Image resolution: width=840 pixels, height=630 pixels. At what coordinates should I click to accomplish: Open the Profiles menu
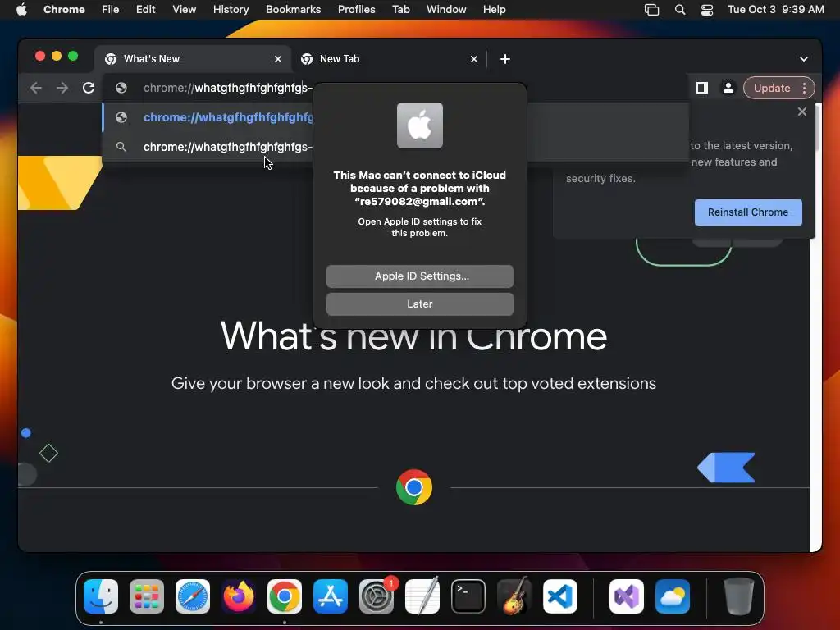356,9
